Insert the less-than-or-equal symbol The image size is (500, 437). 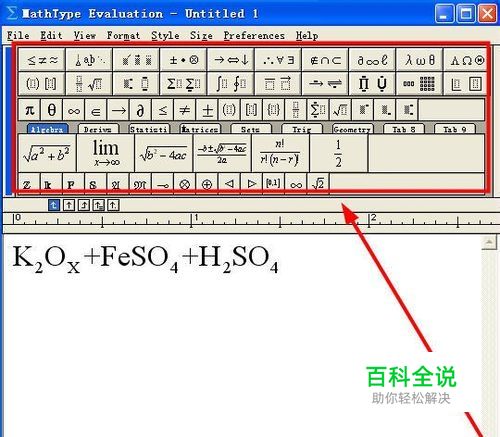click(x=163, y=110)
